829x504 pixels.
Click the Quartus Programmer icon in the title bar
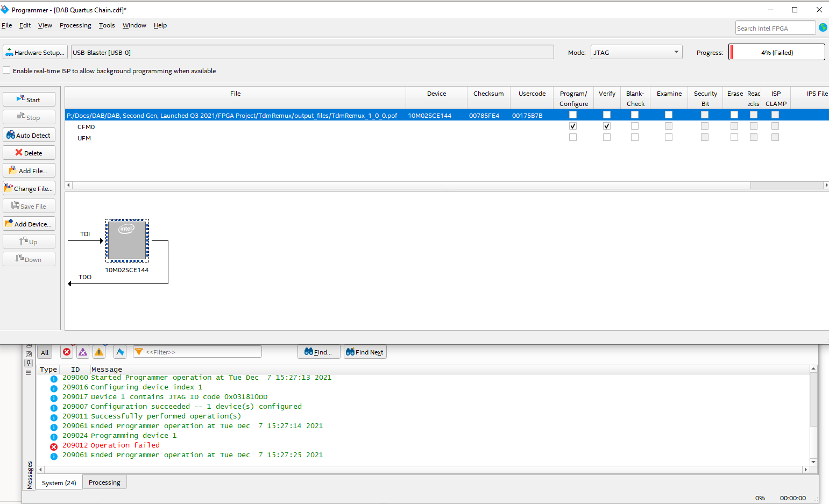pos(5,10)
